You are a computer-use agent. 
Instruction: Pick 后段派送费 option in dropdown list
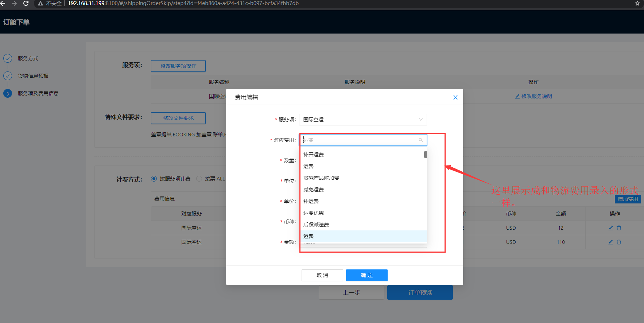tap(316, 225)
